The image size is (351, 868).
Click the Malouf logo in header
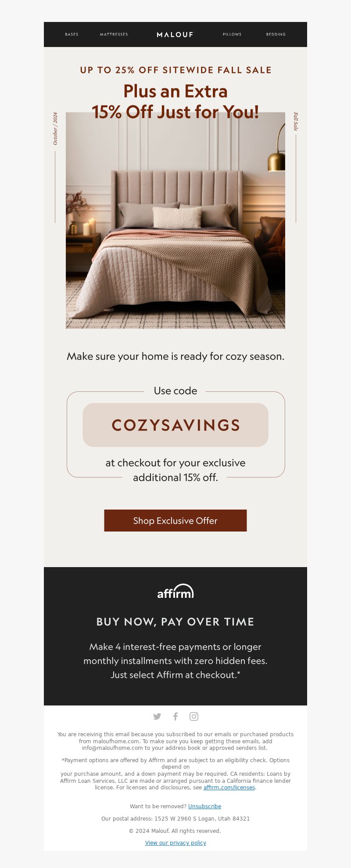click(x=175, y=34)
